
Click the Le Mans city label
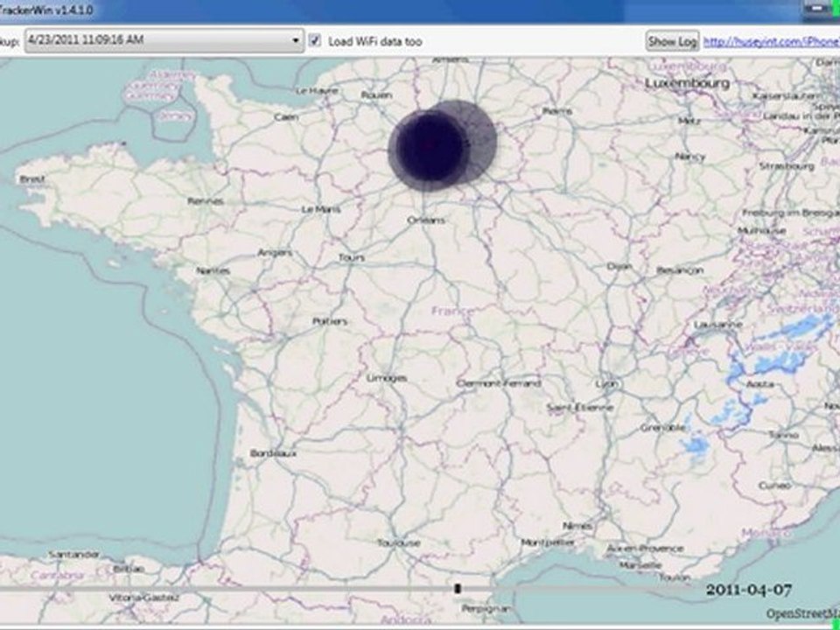(321, 209)
